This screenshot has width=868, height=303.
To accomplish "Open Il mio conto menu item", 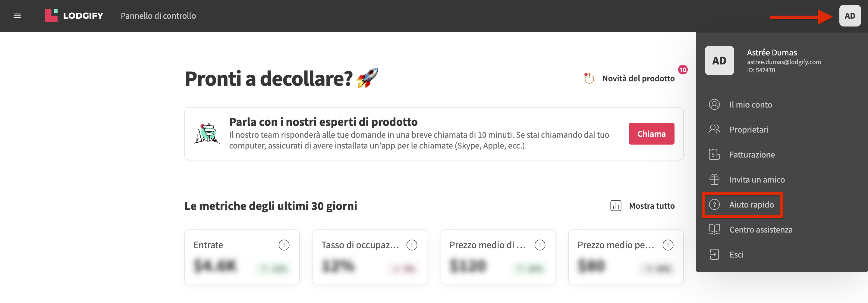I will pyautogui.click(x=750, y=105).
